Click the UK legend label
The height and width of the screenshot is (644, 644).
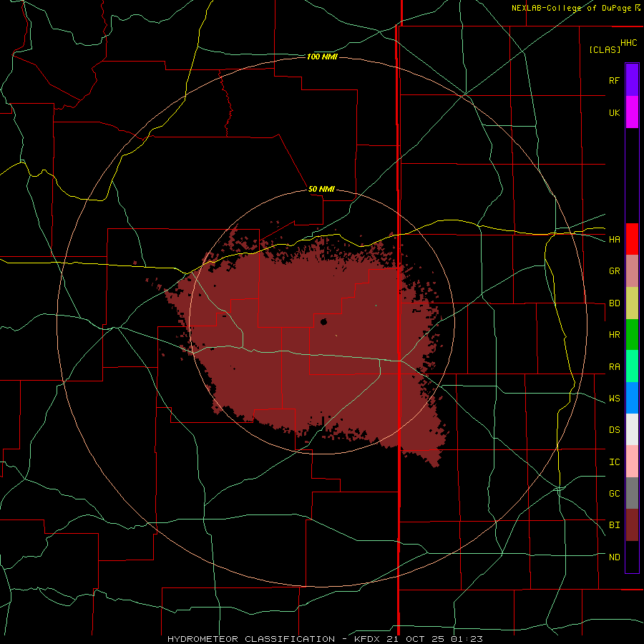pos(614,112)
